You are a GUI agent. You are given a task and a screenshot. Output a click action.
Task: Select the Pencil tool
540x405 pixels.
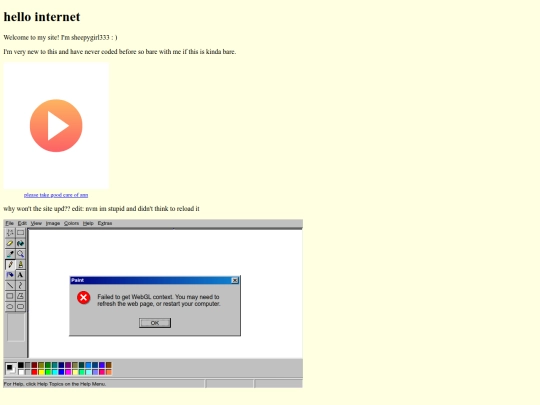[10, 264]
